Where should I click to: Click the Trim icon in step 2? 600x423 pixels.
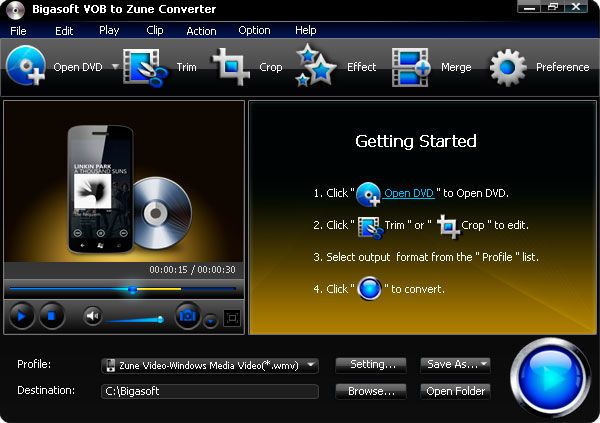click(370, 227)
